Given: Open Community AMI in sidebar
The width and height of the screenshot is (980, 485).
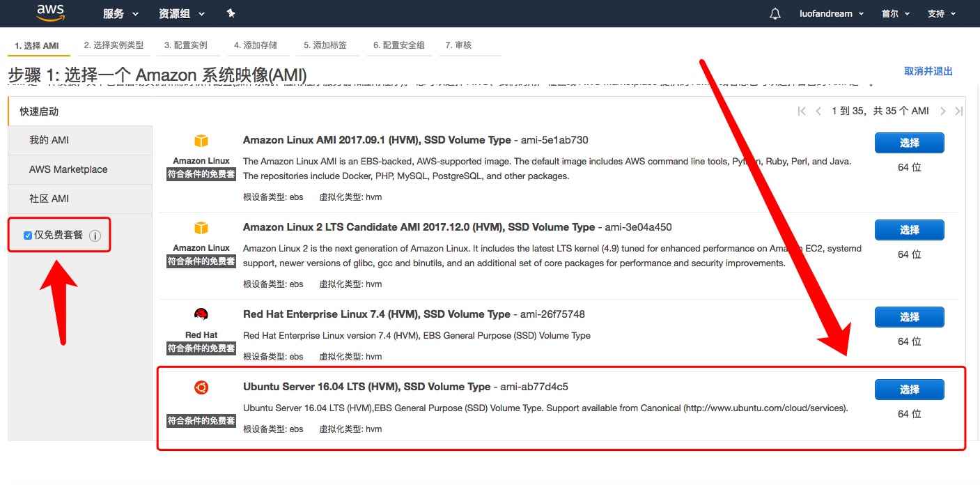Looking at the screenshot, I should click(80, 199).
